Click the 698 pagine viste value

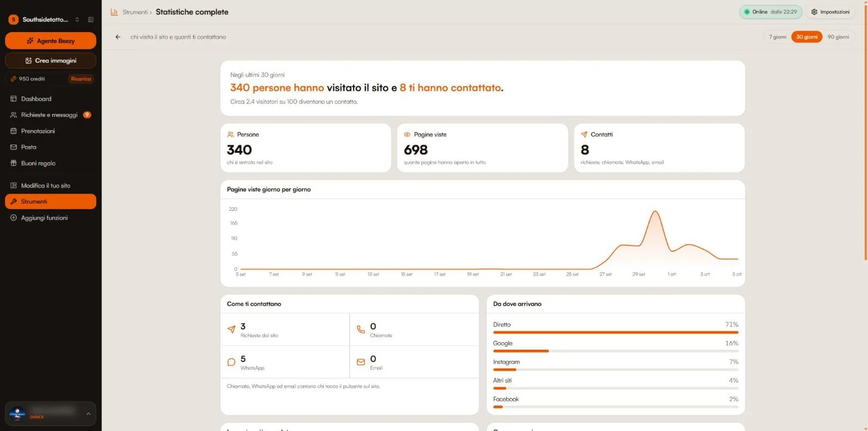point(416,149)
